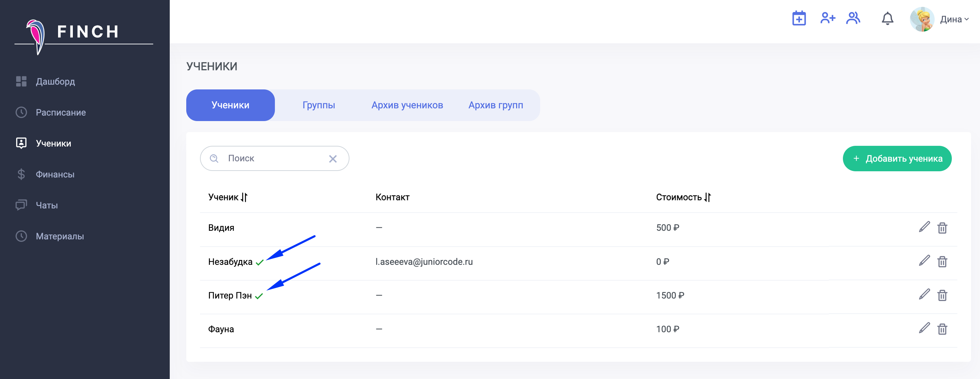Go to Финансы in the sidebar
Image resolution: width=980 pixels, height=379 pixels.
(x=55, y=174)
